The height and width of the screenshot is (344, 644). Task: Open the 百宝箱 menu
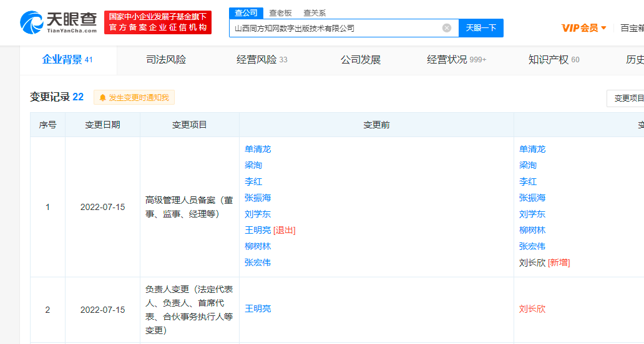(632, 28)
